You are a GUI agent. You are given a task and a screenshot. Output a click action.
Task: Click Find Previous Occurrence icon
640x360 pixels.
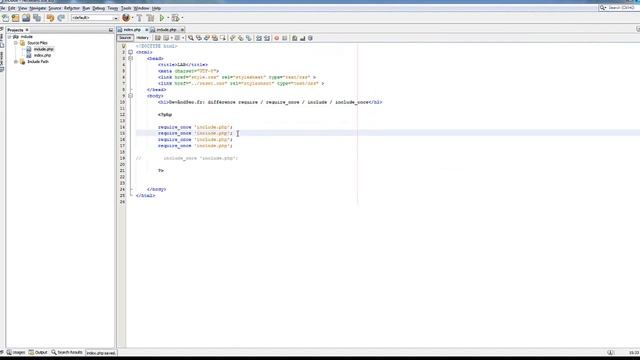point(199,38)
